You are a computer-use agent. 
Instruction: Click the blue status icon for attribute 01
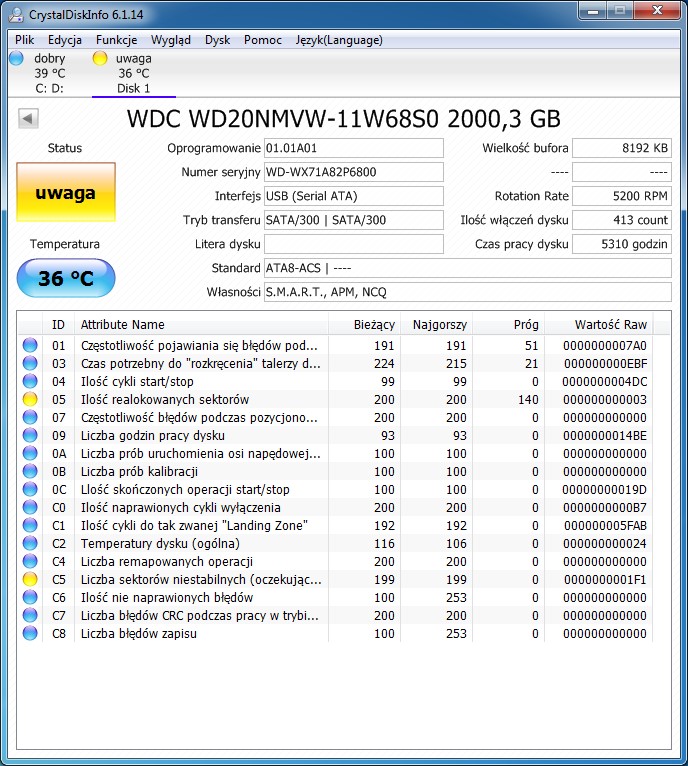pos(30,345)
